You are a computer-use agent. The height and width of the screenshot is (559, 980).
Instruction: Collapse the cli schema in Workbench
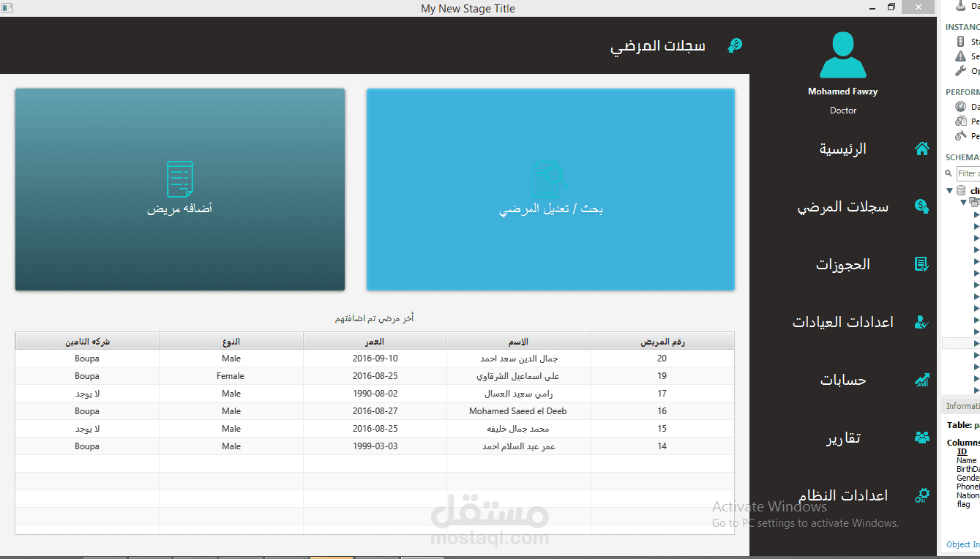click(950, 191)
